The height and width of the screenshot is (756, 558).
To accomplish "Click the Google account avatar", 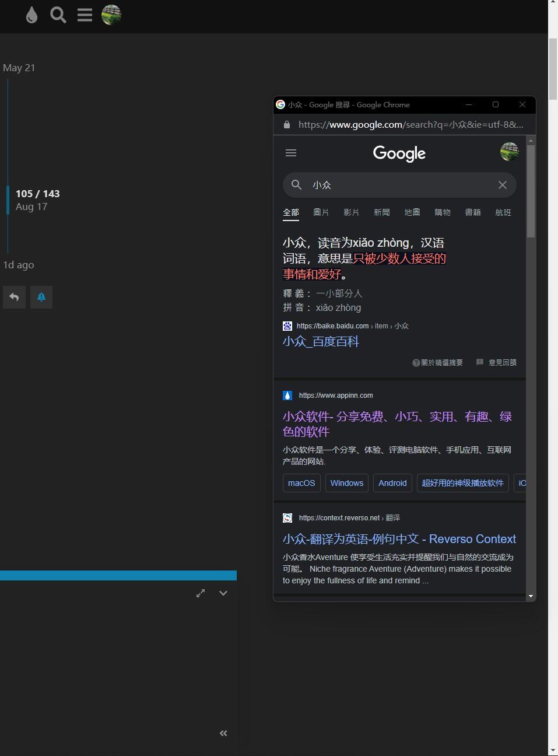I will coord(509,152).
